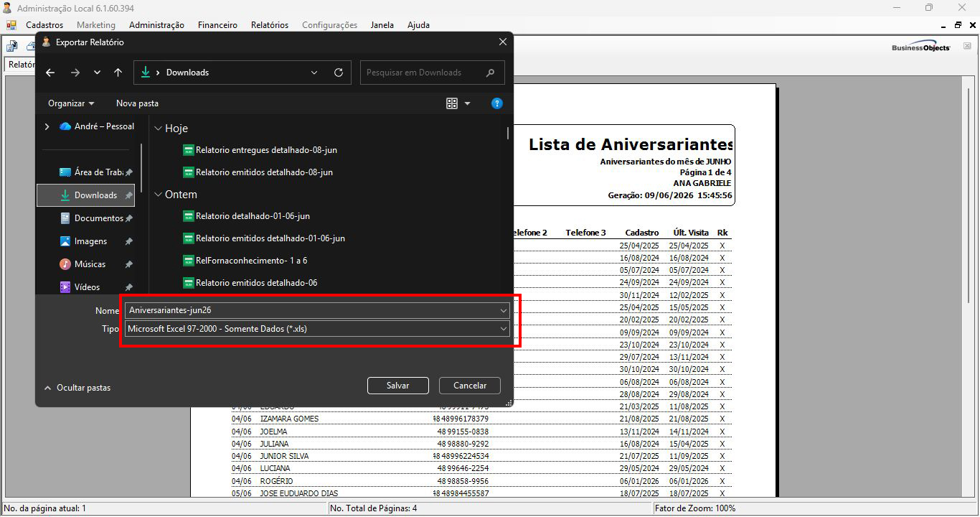The height and width of the screenshot is (517, 980).
Task: Click the Cancelar button
Action: [x=470, y=386]
